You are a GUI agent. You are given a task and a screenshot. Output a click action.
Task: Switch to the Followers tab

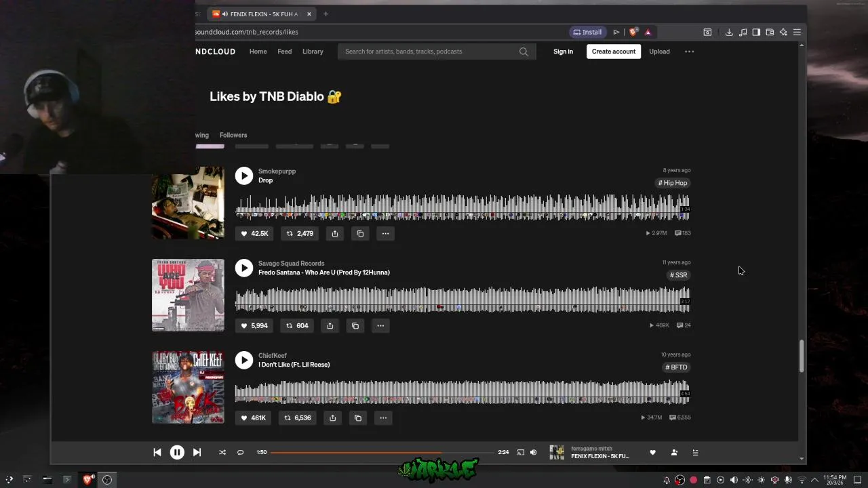pyautogui.click(x=233, y=135)
